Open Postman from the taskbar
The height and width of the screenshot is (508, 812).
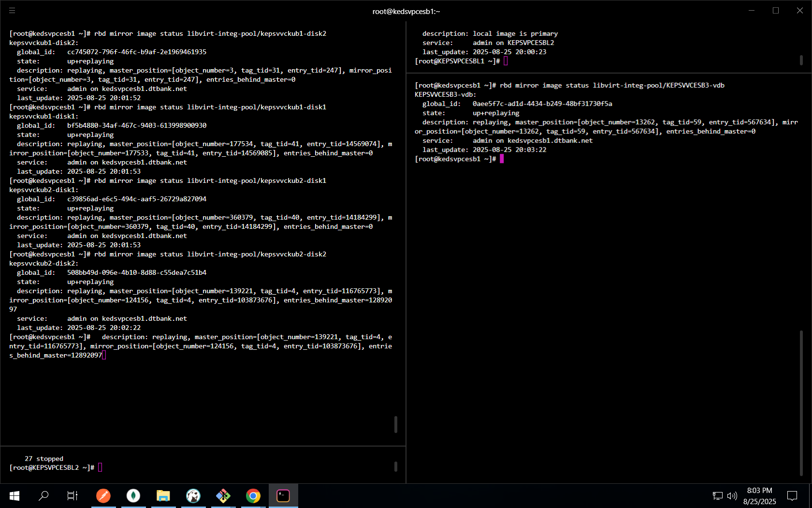103,495
